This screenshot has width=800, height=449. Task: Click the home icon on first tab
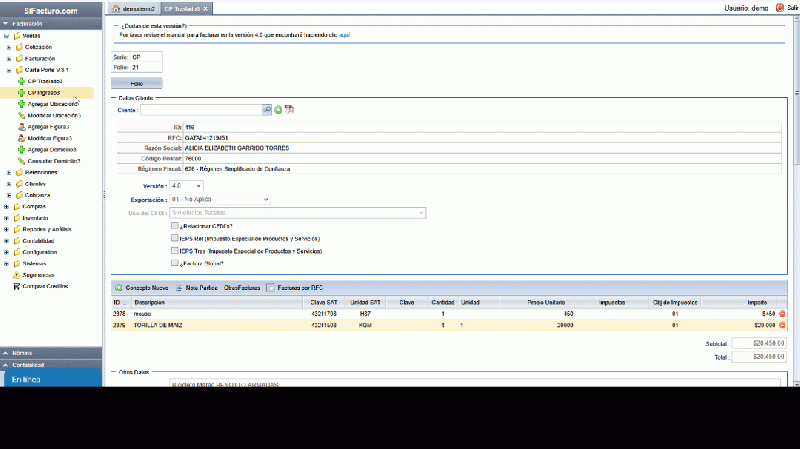point(115,8)
